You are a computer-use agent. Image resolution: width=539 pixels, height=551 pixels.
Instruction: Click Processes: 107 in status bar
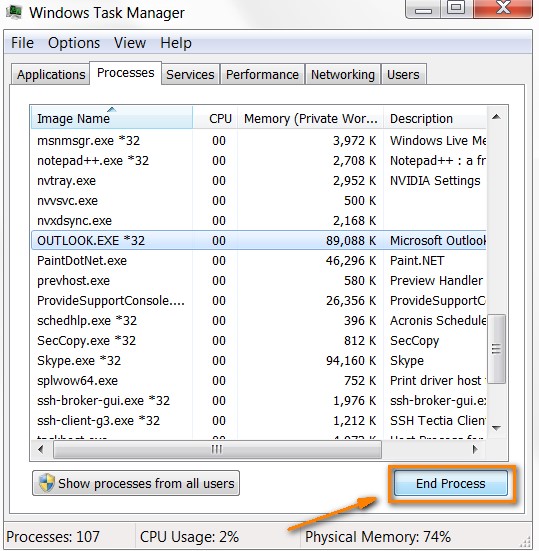coord(53,537)
